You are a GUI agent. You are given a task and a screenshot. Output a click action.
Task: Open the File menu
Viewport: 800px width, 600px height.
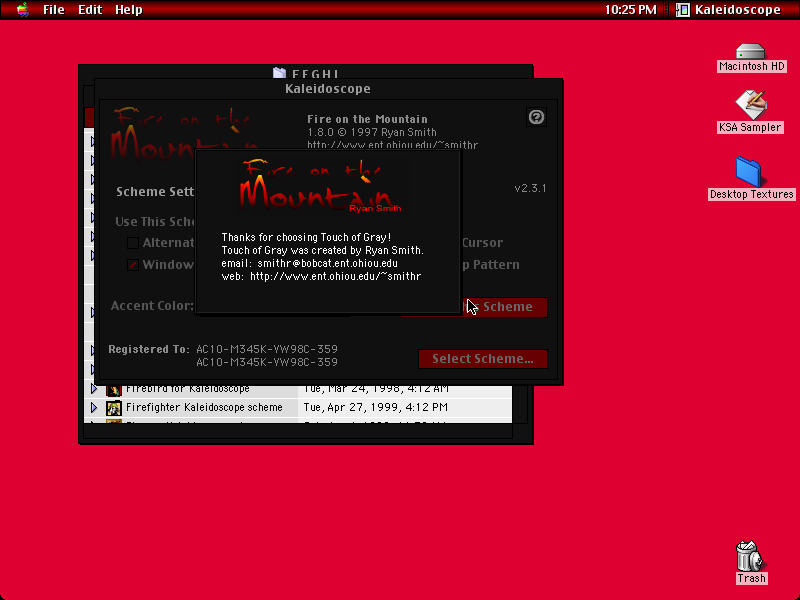[x=54, y=10]
